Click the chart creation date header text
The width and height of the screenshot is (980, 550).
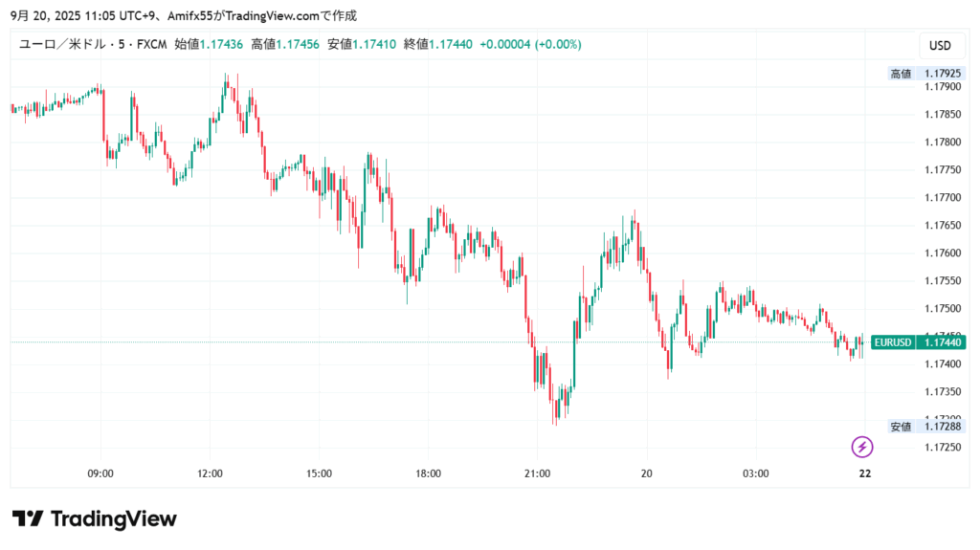(184, 15)
